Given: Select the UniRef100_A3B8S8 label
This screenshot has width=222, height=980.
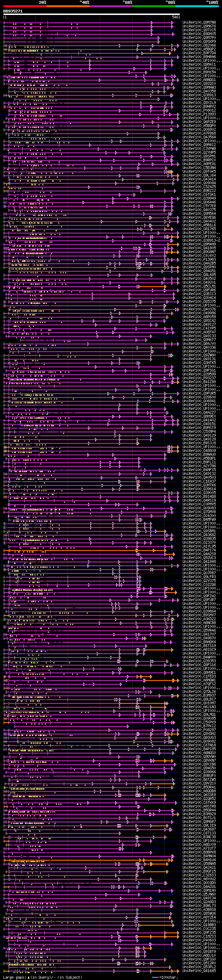Looking at the screenshot, I should click(199, 910).
